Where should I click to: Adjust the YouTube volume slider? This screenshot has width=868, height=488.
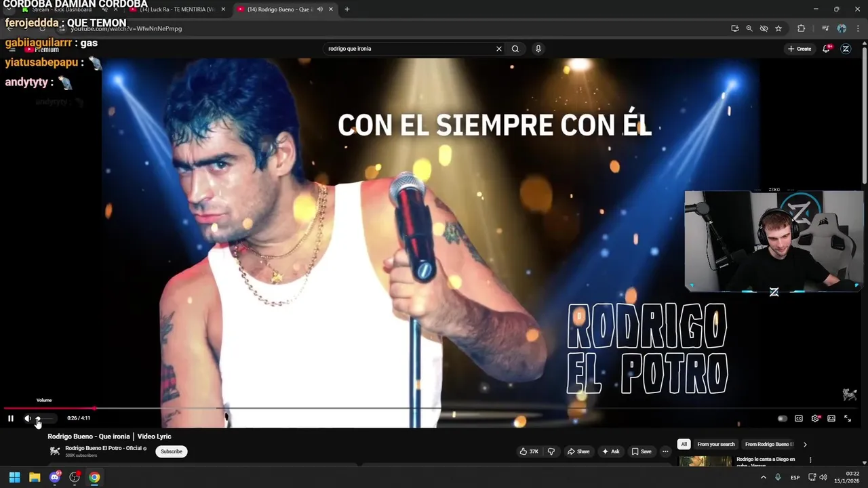45,418
